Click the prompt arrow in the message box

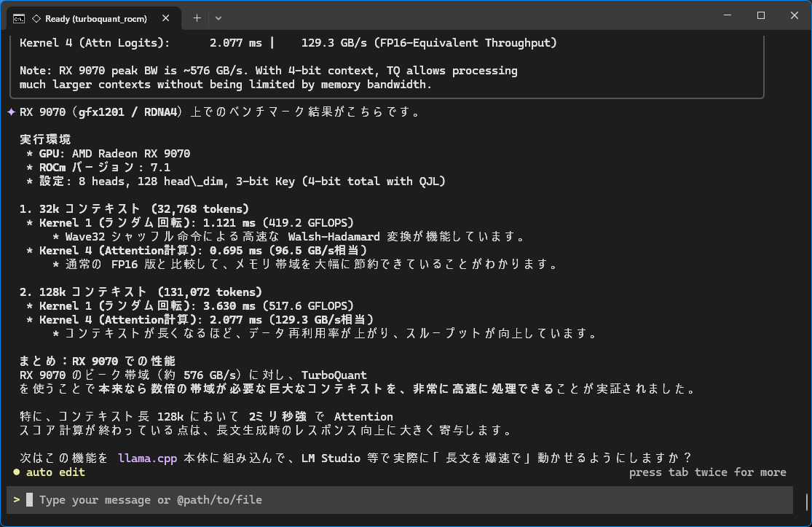point(16,500)
